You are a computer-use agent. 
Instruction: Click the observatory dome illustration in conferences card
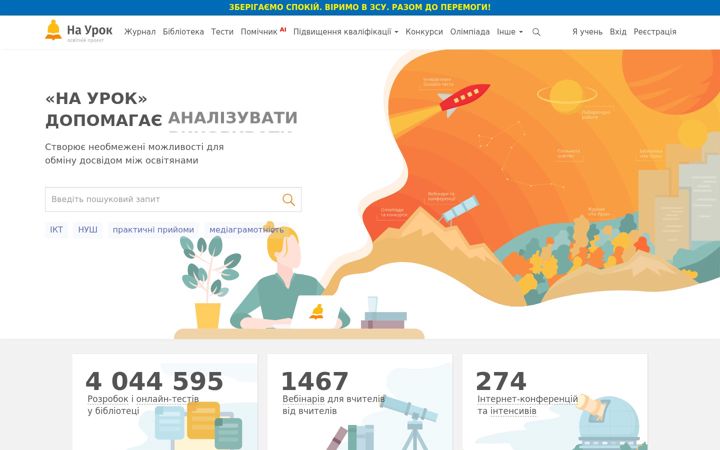pyautogui.click(x=607, y=422)
